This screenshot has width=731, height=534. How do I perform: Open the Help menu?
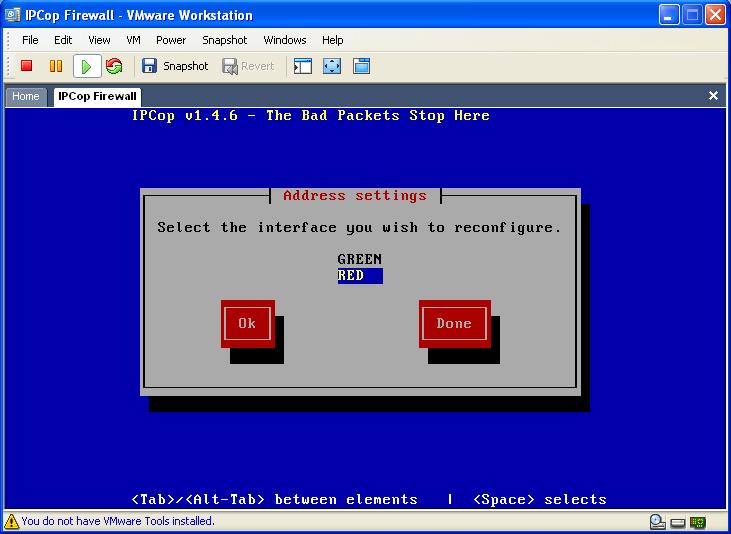[332, 40]
